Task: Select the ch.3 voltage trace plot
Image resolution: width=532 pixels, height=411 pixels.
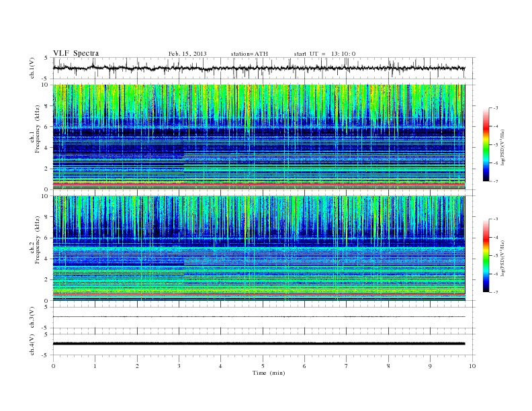Action: [264, 318]
